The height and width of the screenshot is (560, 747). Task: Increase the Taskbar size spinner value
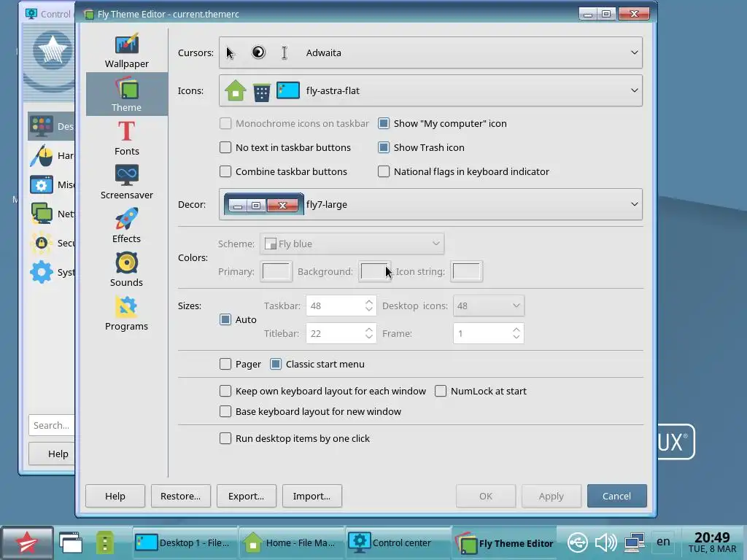pyautogui.click(x=368, y=302)
